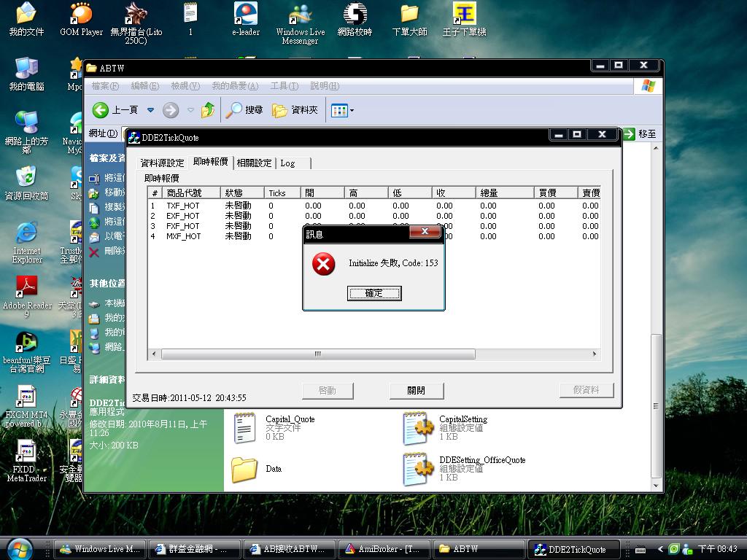Open 下單大師 folder on desktop
Viewport: 747px width, 560px height.
(410, 19)
